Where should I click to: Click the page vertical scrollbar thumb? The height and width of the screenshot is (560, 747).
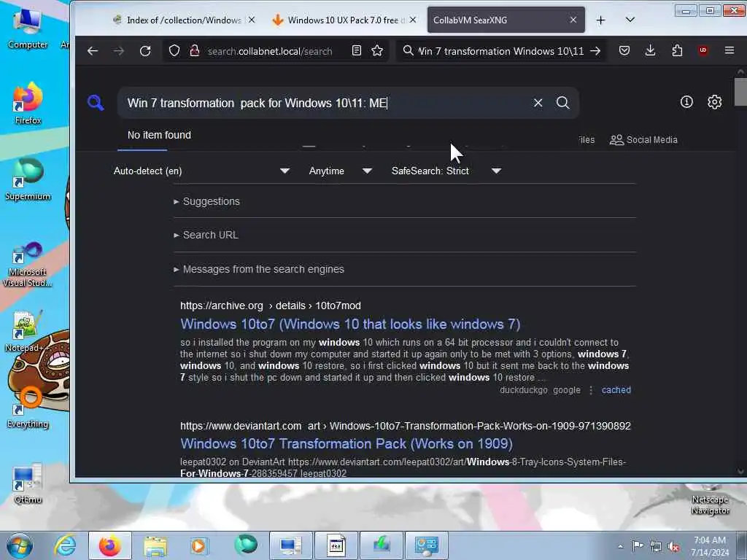click(741, 91)
